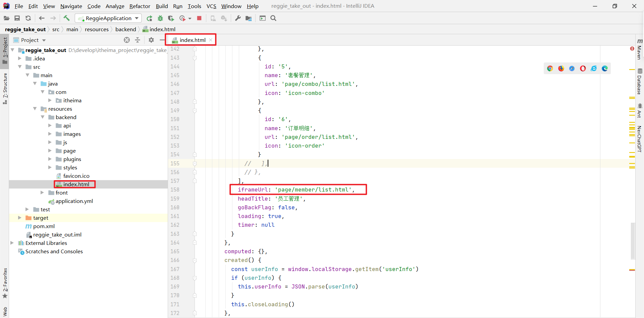Open the Ant tool window

tap(640, 111)
